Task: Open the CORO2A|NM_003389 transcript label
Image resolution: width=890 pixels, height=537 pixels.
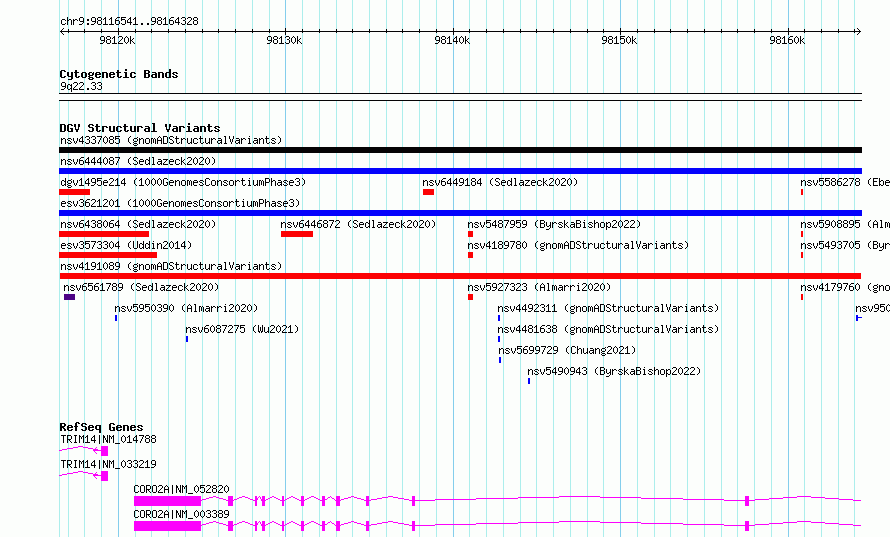Action: pos(181,514)
